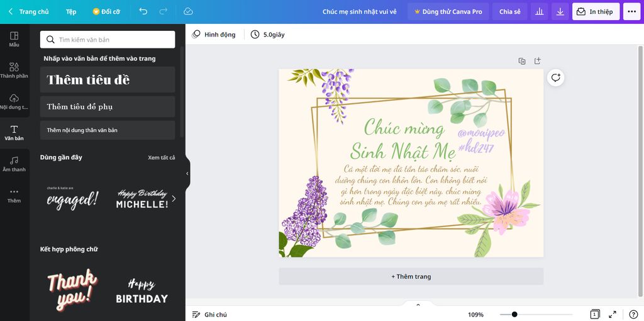
Task: Open the Thành phần elements tab
Action: click(x=14, y=70)
